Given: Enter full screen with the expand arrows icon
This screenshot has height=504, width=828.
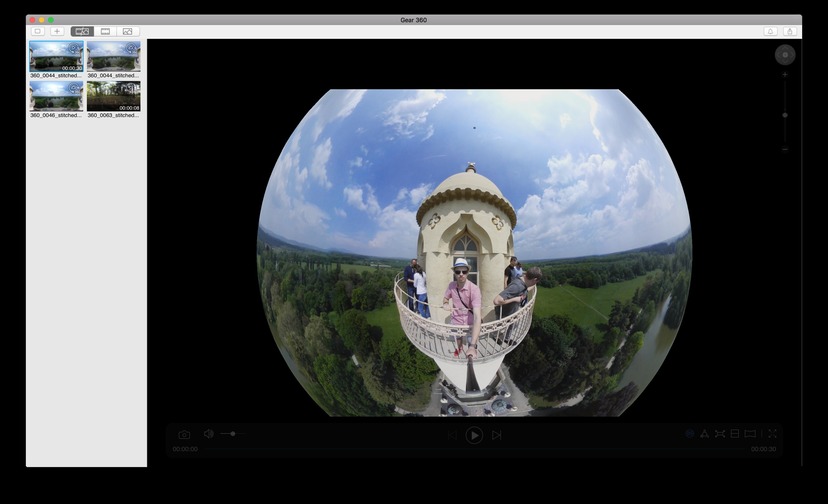Looking at the screenshot, I should (x=773, y=434).
